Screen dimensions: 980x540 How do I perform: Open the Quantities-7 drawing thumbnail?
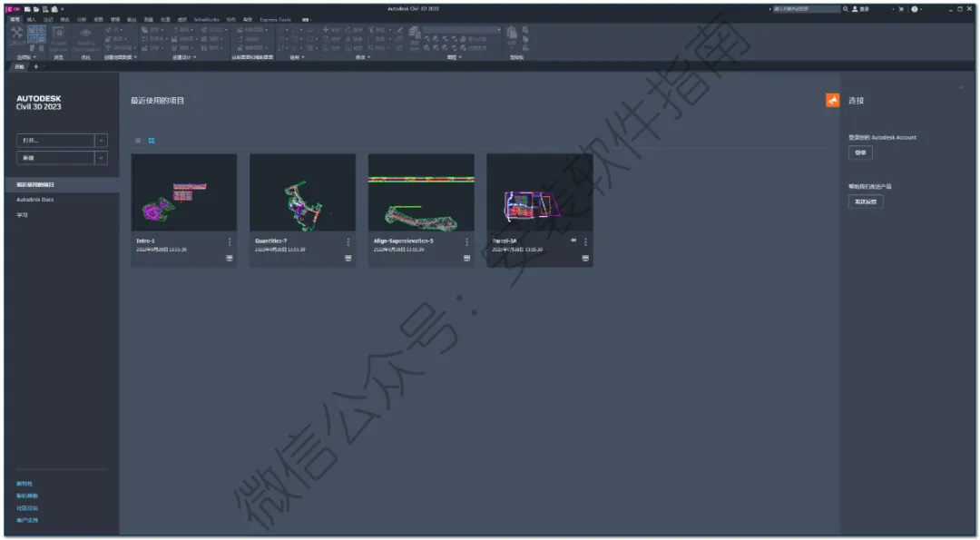302,192
